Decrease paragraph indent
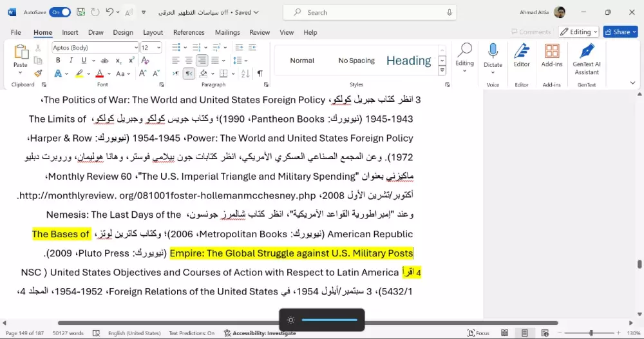The height and width of the screenshot is (339, 644). (239, 47)
